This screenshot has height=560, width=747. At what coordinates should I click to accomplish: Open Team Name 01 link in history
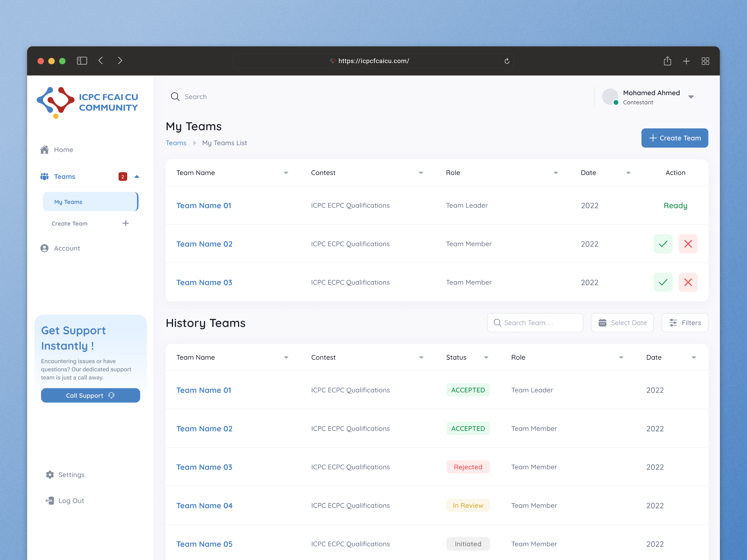pos(204,390)
